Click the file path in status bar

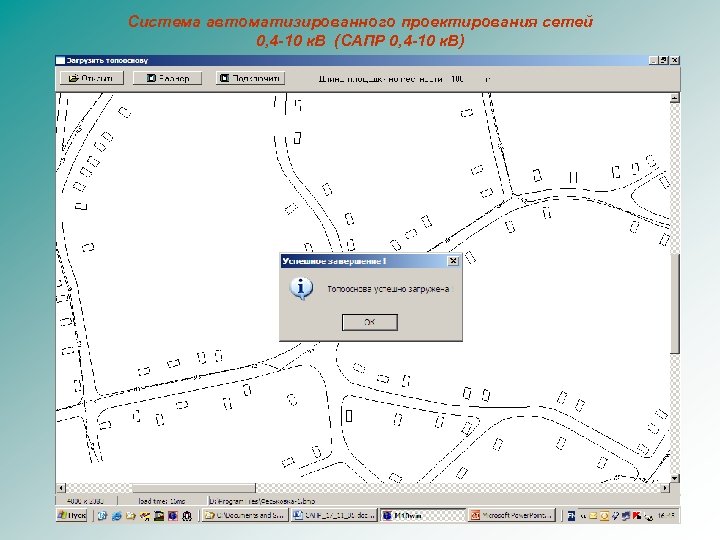(262, 501)
